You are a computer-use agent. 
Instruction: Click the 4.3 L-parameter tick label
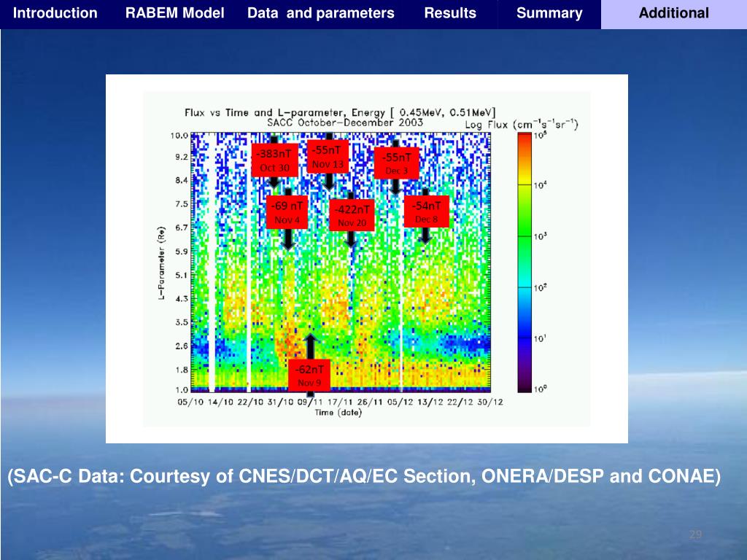[x=182, y=299]
